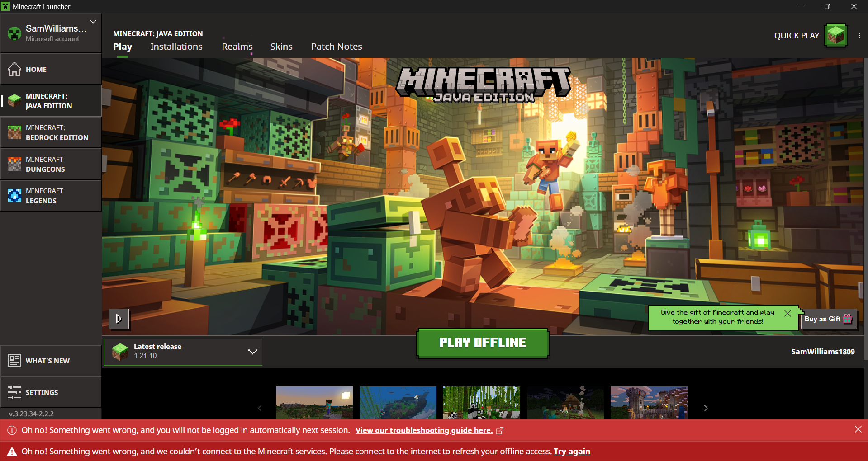This screenshot has width=868, height=461.
Task: Open the troubleshooting guide link
Action: click(424, 430)
